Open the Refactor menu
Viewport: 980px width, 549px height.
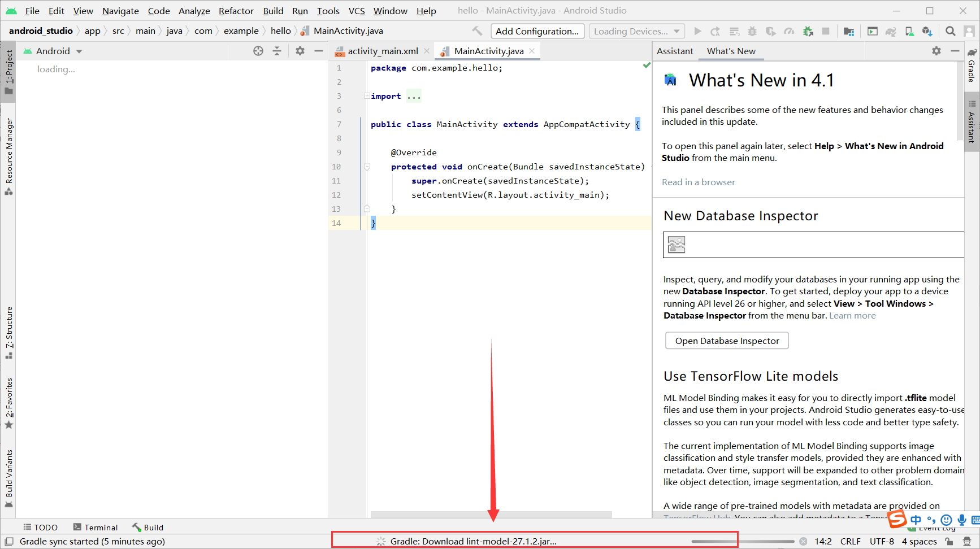click(x=236, y=11)
